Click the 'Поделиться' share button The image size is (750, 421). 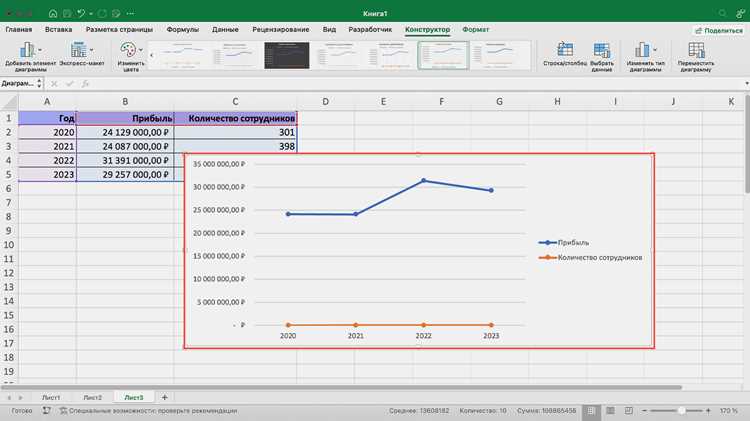[719, 30]
